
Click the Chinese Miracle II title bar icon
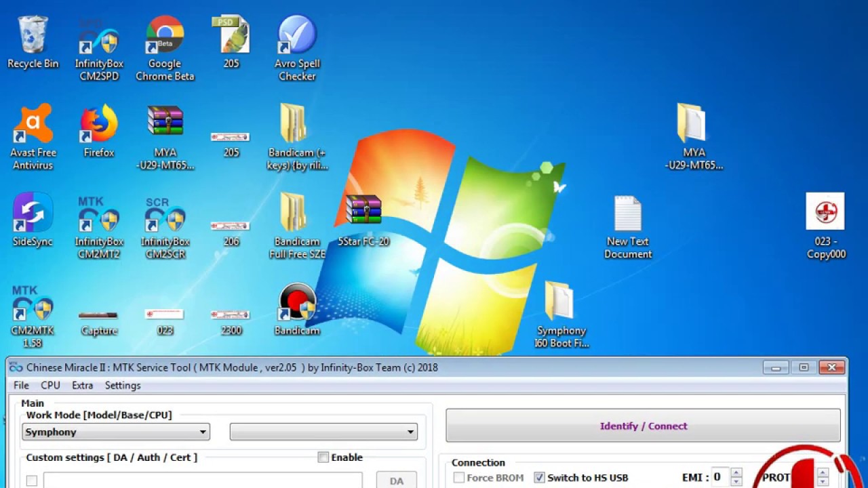click(16, 367)
